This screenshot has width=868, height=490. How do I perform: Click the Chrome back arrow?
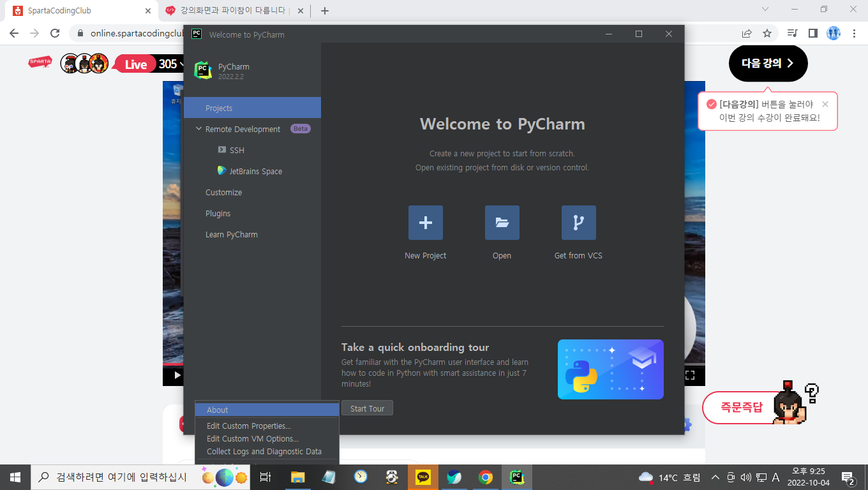pyautogui.click(x=14, y=33)
